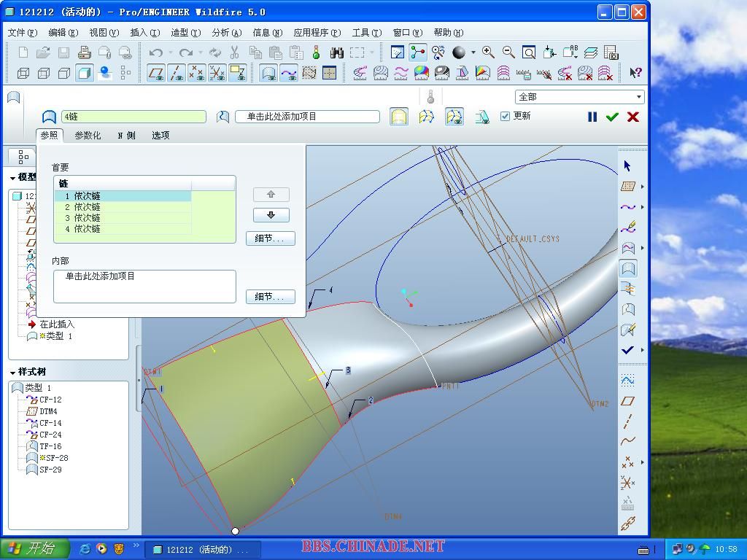Click the Shaded Curvature rainbow icon
Image resolution: width=747 pixels, height=560 pixels.
(421, 73)
